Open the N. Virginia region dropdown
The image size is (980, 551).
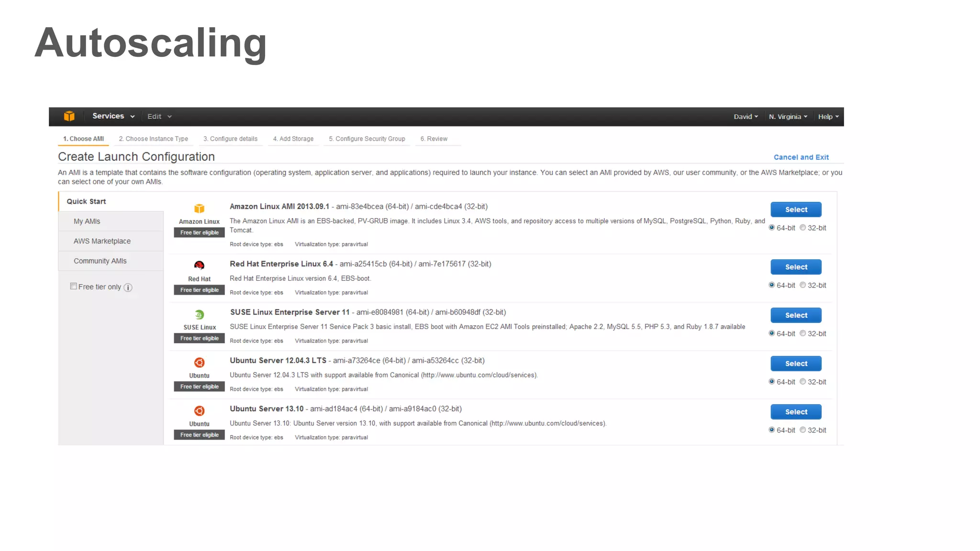click(x=788, y=117)
